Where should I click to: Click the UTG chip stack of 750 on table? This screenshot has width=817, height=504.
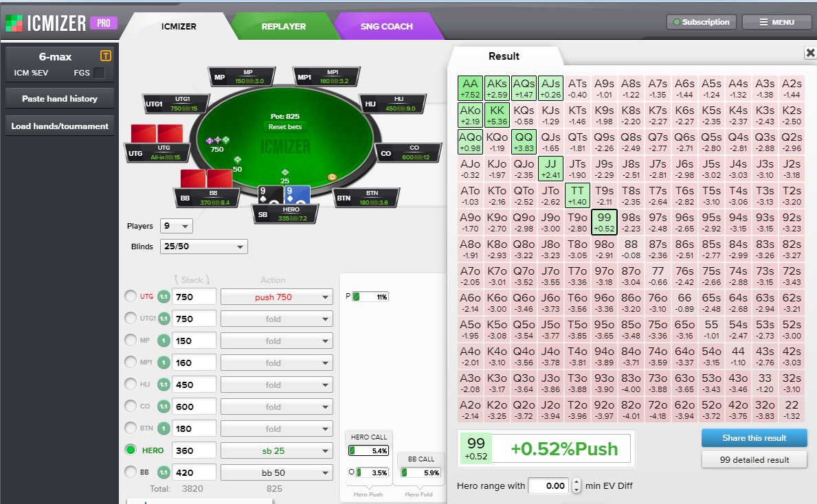(x=218, y=140)
